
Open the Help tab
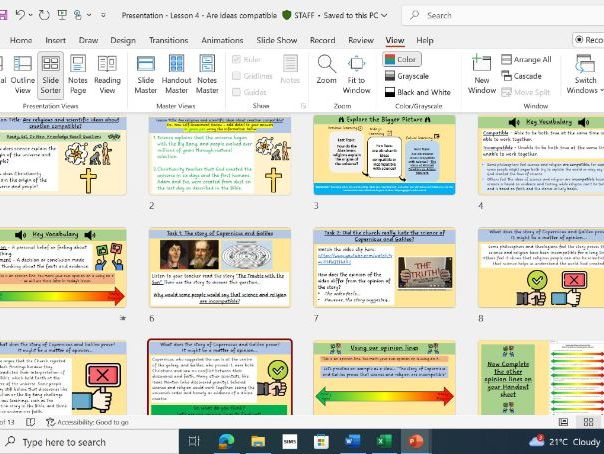(x=424, y=40)
